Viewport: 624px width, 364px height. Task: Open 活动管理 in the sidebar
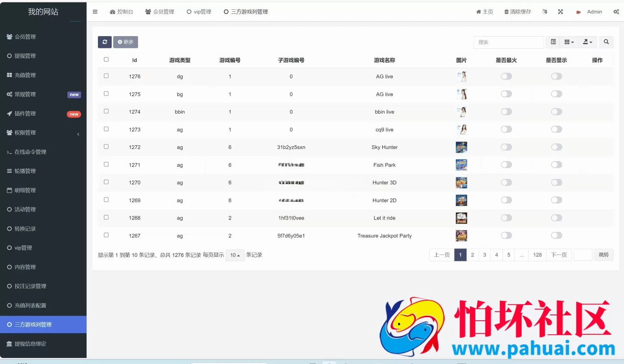click(x=43, y=209)
